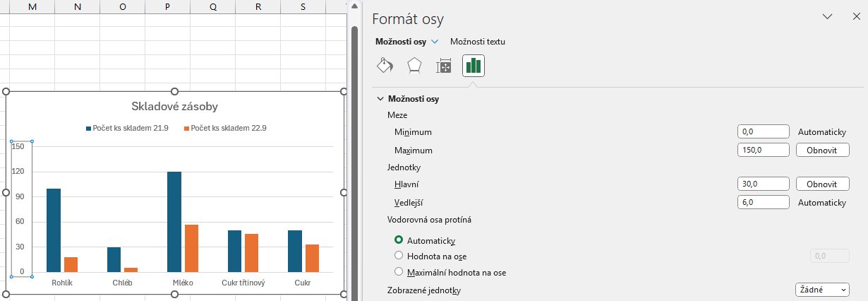Select the Hodnota na ose radio option

coord(399,256)
